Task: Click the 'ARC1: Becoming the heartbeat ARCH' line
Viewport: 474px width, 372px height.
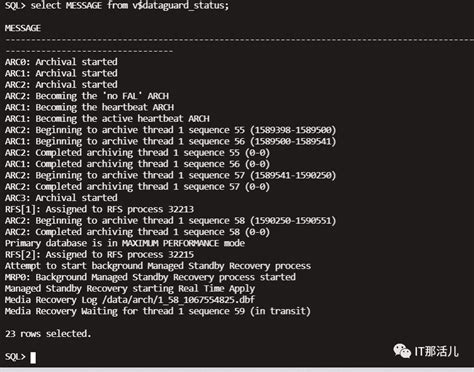Action: tap(89, 107)
